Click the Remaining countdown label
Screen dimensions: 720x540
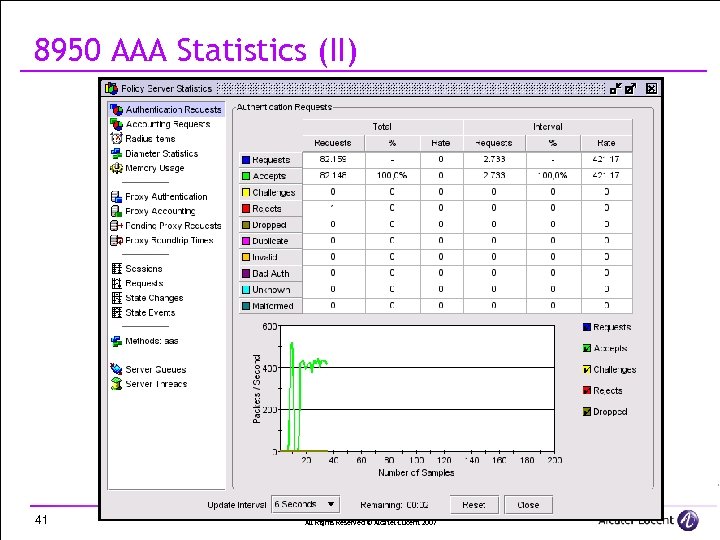(394, 505)
